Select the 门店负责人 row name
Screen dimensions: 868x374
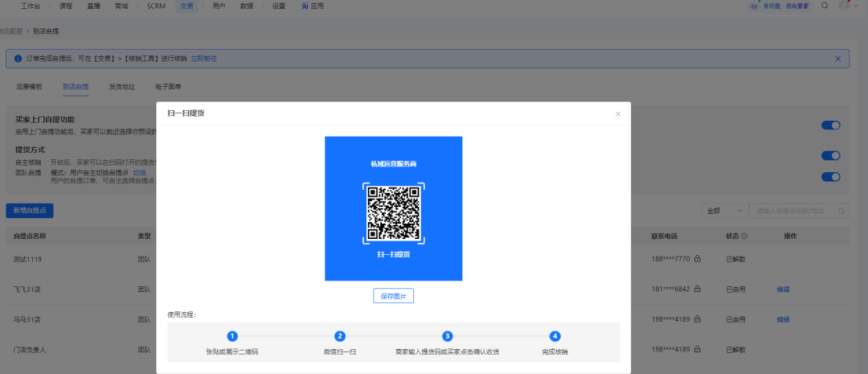[x=30, y=350]
